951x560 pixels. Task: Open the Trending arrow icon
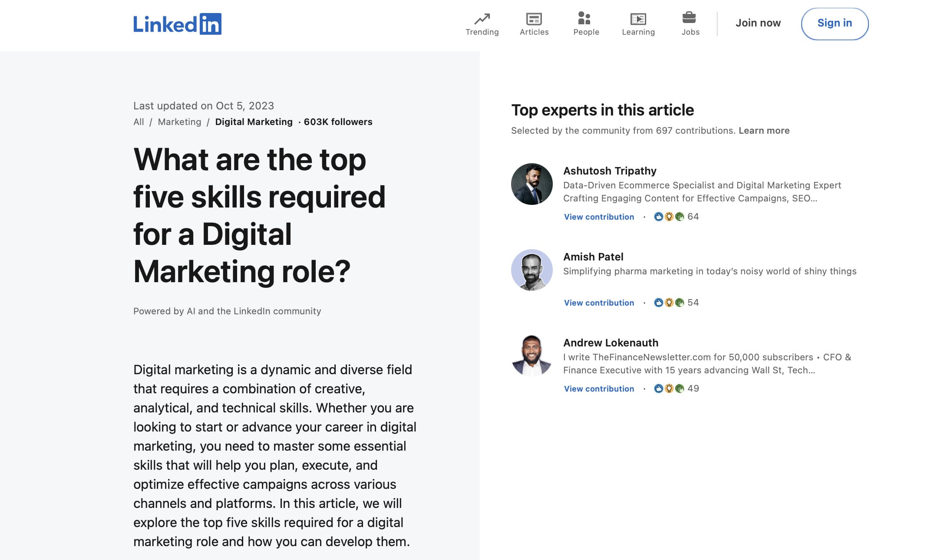tap(482, 19)
